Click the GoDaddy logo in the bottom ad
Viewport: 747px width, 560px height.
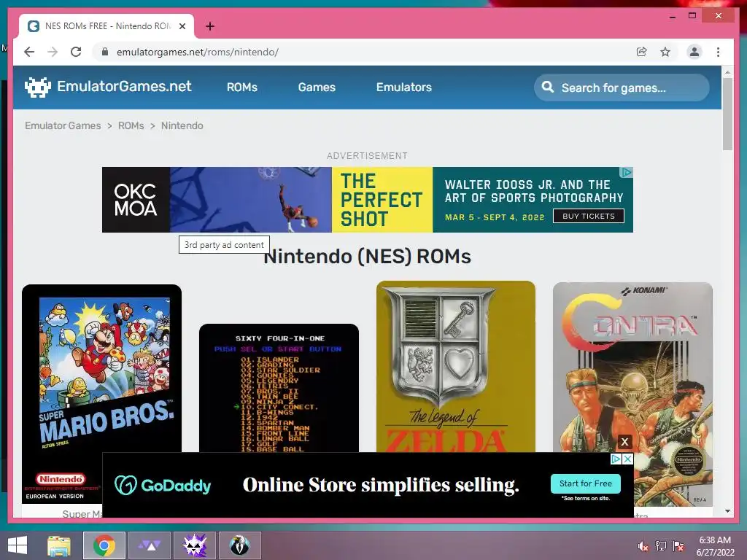[x=163, y=485]
